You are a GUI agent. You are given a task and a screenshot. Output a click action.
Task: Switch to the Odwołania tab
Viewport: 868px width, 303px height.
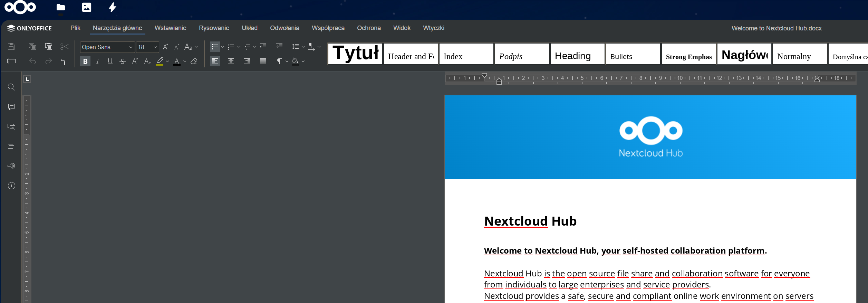point(284,28)
